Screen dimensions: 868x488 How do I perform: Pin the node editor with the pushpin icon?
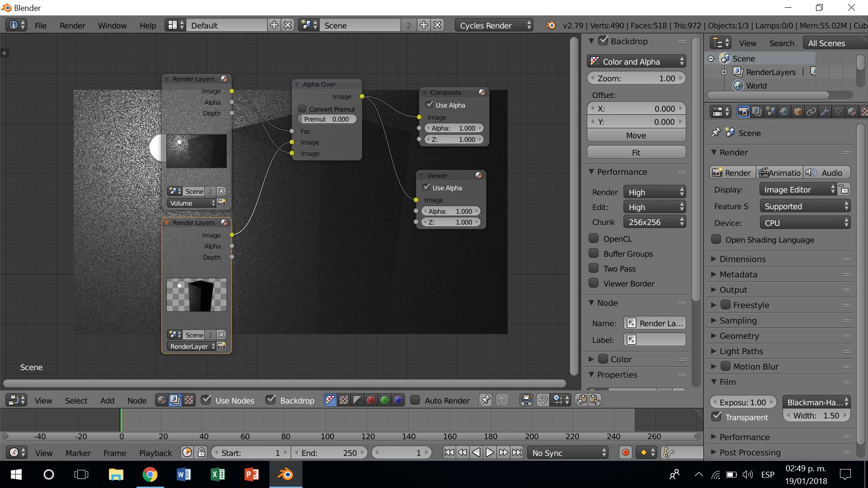click(x=485, y=400)
